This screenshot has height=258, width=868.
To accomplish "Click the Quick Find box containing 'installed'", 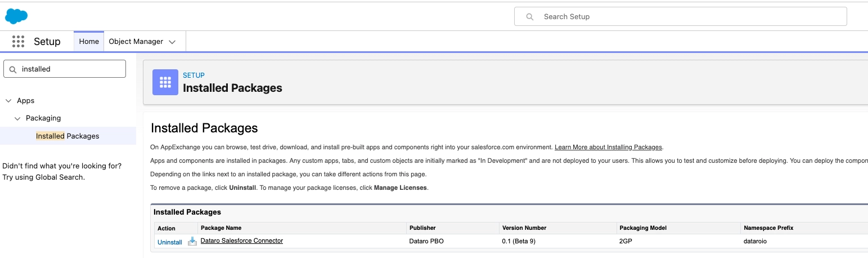I will pyautogui.click(x=65, y=69).
